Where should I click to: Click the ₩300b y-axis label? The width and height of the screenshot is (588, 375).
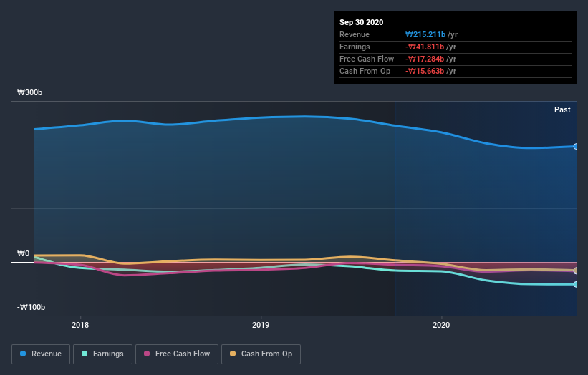click(29, 92)
